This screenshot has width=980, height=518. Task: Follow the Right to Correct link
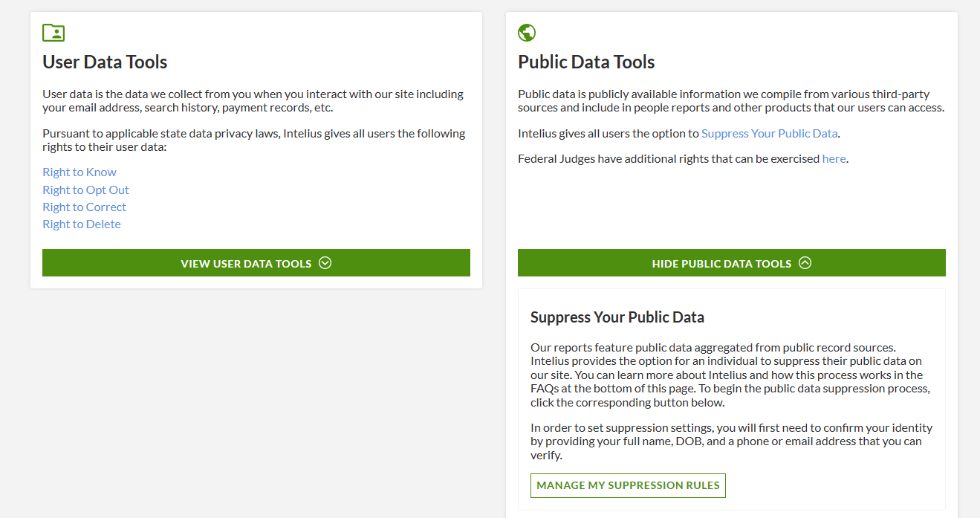(x=84, y=207)
